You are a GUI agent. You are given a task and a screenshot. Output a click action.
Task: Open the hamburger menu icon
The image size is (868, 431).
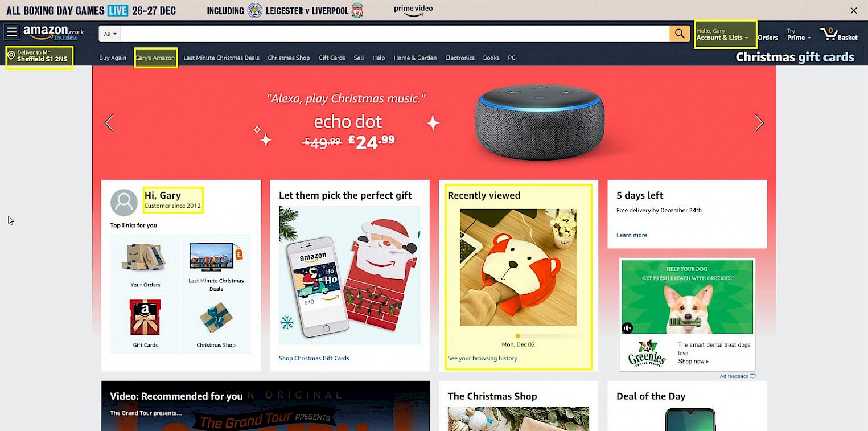[x=12, y=32]
